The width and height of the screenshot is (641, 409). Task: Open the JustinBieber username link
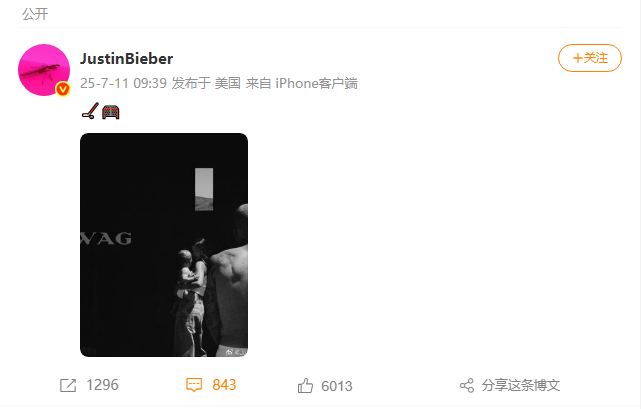point(126,58)
